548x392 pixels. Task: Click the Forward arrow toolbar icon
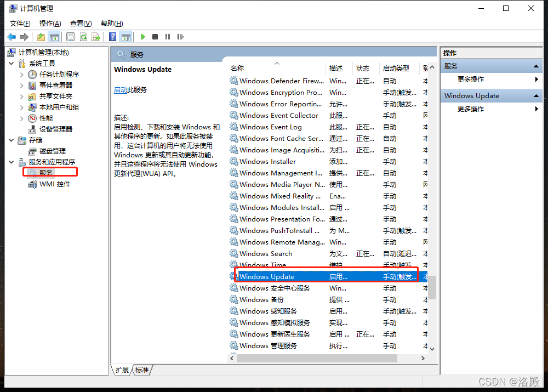pos(24,37)
